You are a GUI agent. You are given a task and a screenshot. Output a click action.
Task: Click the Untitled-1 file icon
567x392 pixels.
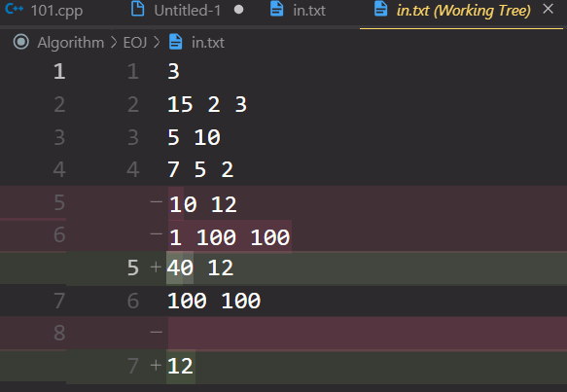point(137,9)
